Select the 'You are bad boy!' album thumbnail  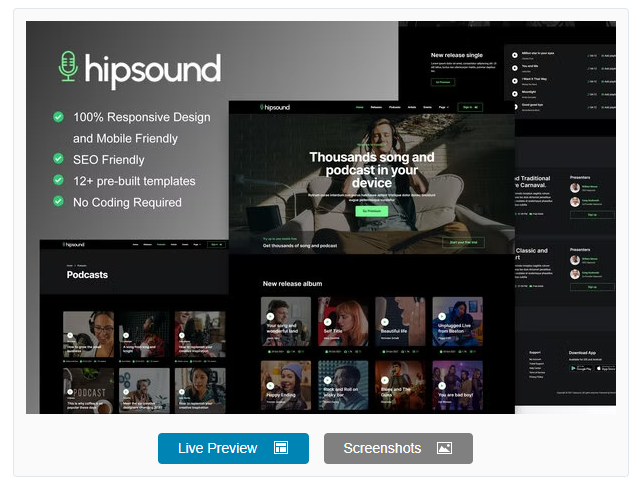pyautogui.click(x=457, y=385)
